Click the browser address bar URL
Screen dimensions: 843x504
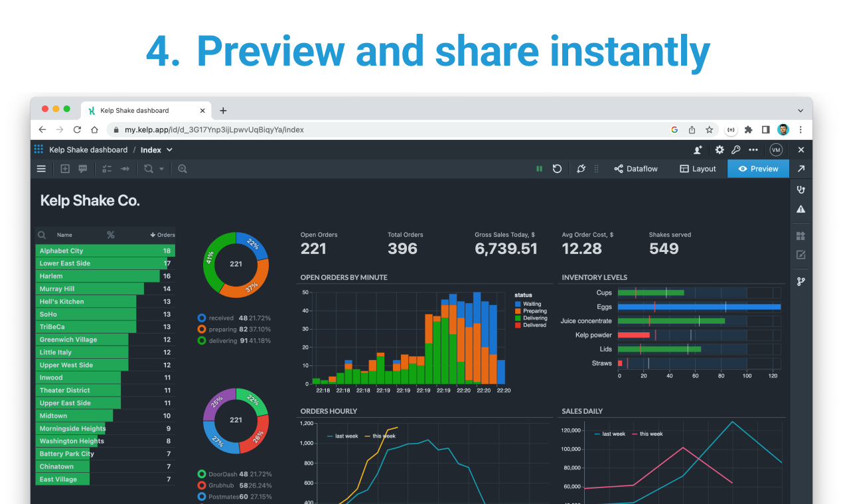point(214,130)
